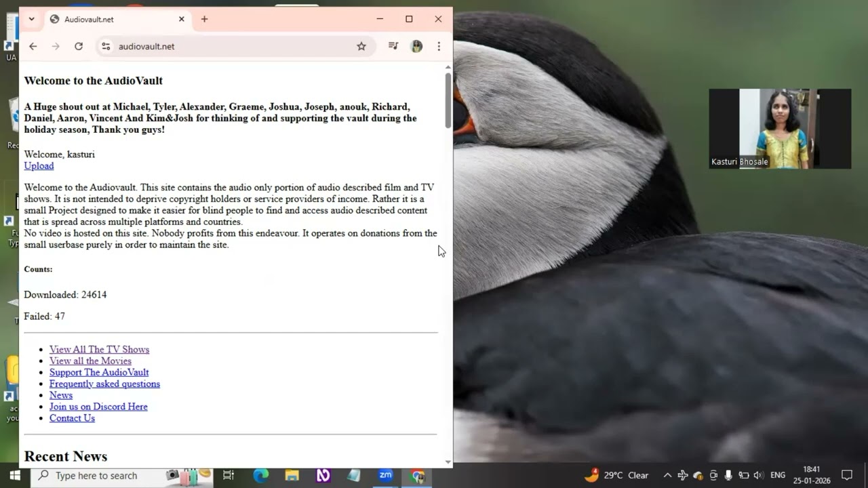
Task: Open File Explorer from taskbar
Action: pos(292,475)
